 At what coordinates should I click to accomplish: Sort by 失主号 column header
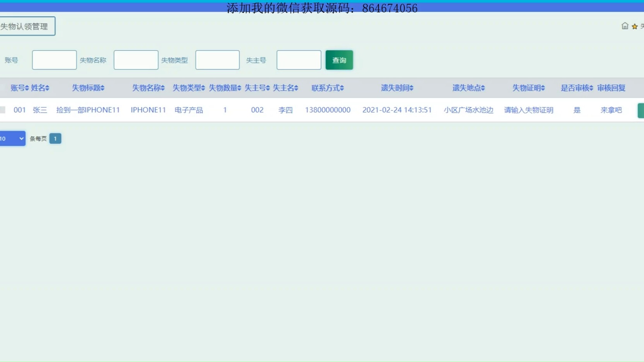pyautogui.click(x=257, y=88)
